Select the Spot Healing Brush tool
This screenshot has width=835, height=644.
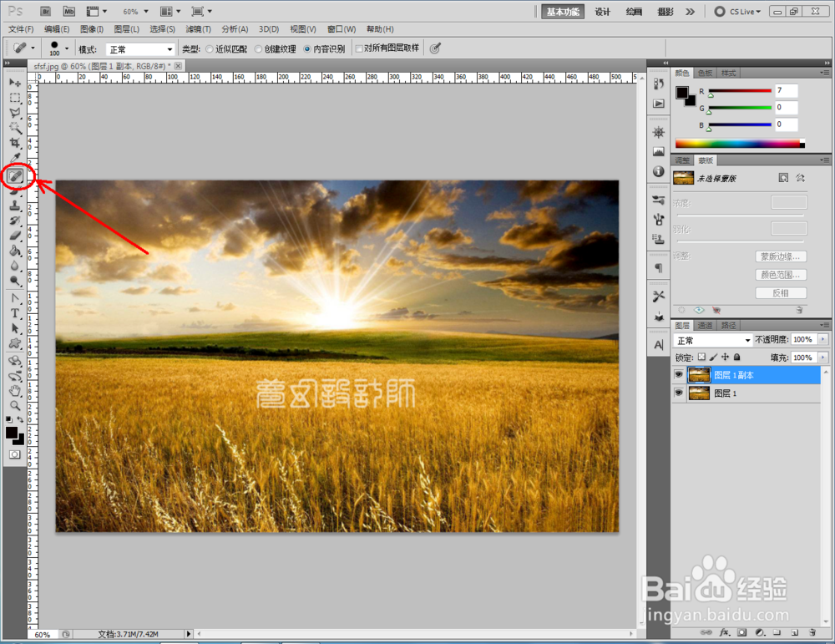click(15, 175)
